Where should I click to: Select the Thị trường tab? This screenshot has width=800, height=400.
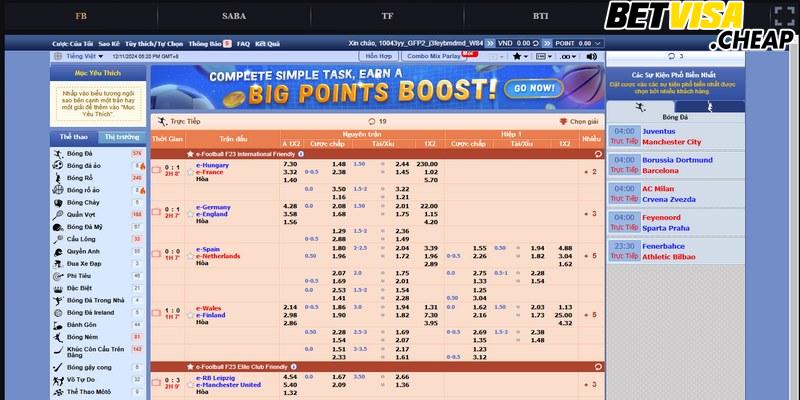(122, 137)
